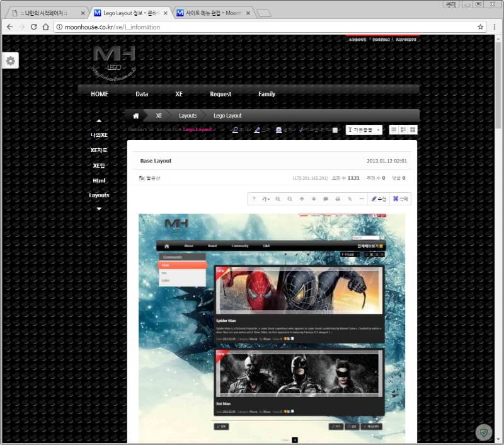The height and width of the screenshot is (445, 504).
Task: Open 나의XE in the side menu
Action: 99,135
